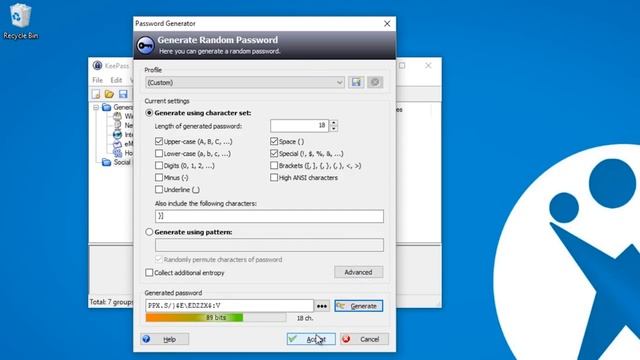Click the key icon in Password Generator banner
The height and width of the screenshot is (360, 640).
pyautogui.click(x=145, y=45)
